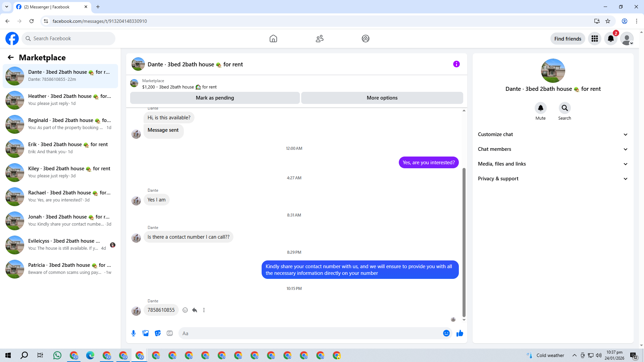
Task: Click the Find friends button
Action: (x=568, y=39)
